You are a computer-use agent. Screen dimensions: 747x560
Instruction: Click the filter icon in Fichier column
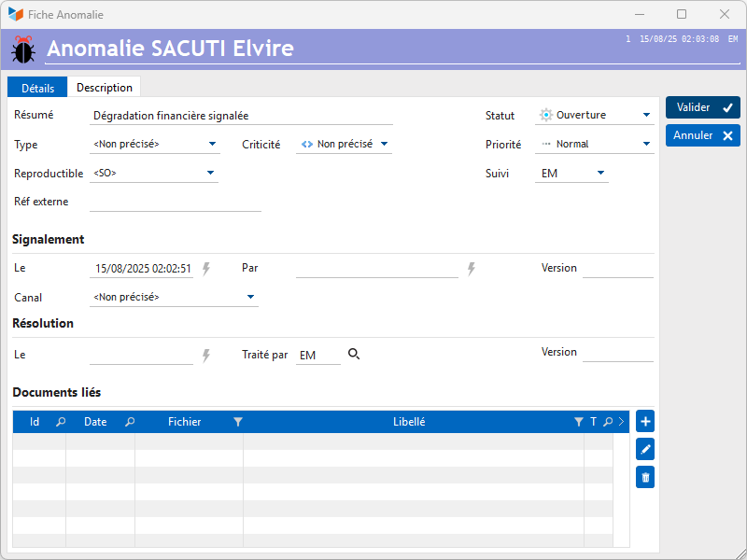coord(238,422)
